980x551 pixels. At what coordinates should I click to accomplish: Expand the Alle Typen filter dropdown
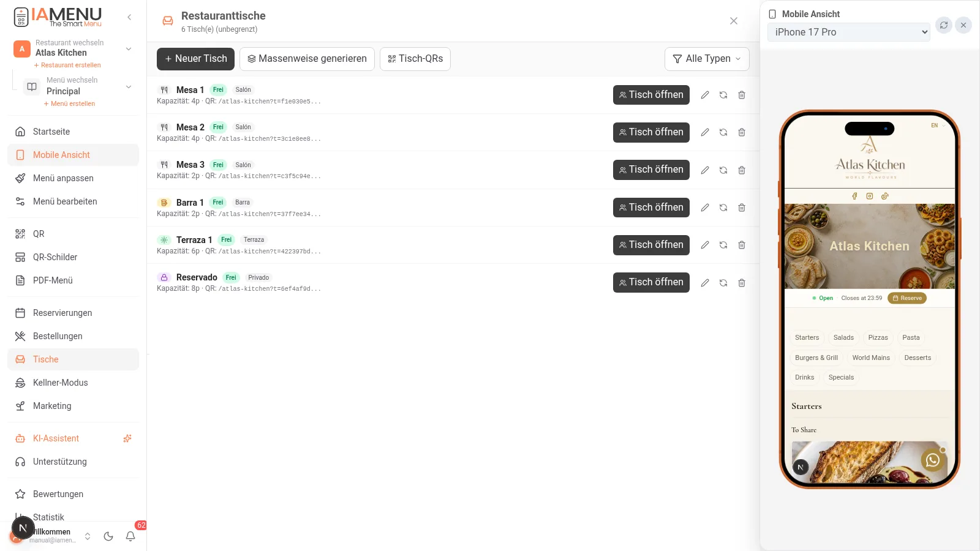coord(707,59)
